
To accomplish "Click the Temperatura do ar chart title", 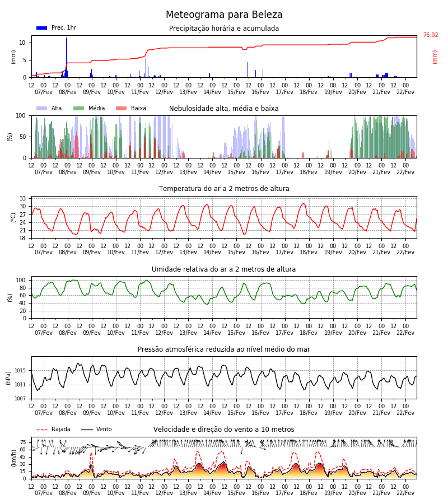I will point(224,188).
